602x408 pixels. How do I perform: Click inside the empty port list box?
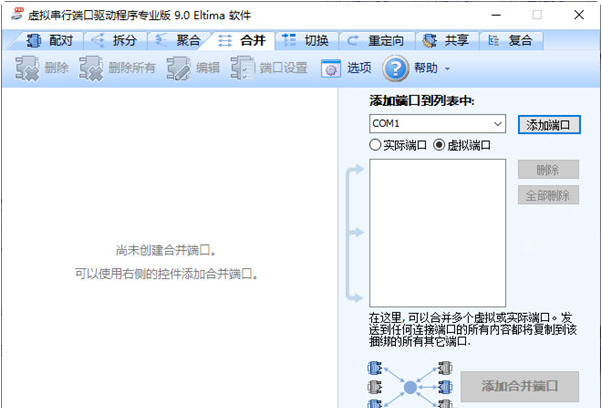(437, 233)
